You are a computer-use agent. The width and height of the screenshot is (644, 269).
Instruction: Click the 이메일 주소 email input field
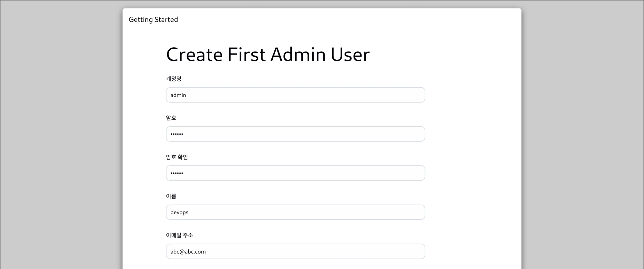click(295, 251)
